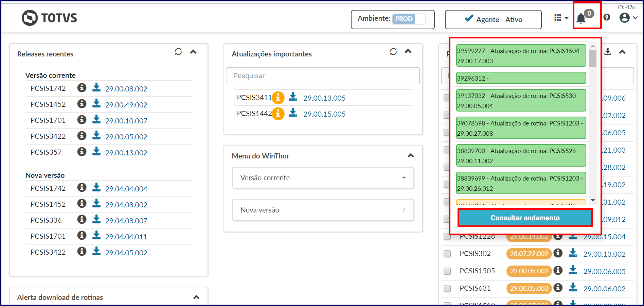This screenshot has height=306, width=644.
Task: Show info for PCSIS3422 current version
Action: (x=82, y=136)
